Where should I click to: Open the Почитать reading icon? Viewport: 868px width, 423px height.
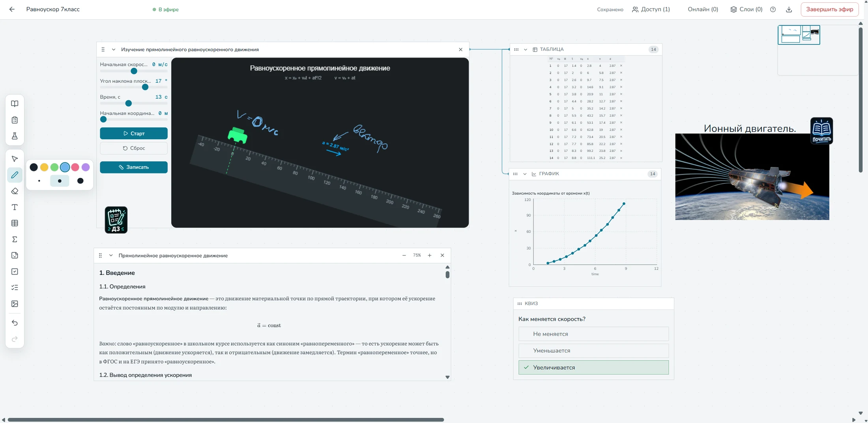(821, 131)
